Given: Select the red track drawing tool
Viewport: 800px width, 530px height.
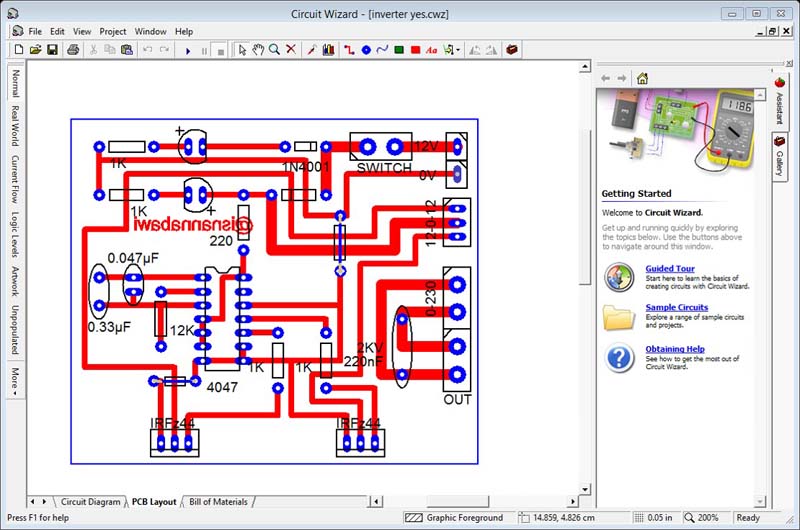Looking at the screenshot, I should point(349,49).
